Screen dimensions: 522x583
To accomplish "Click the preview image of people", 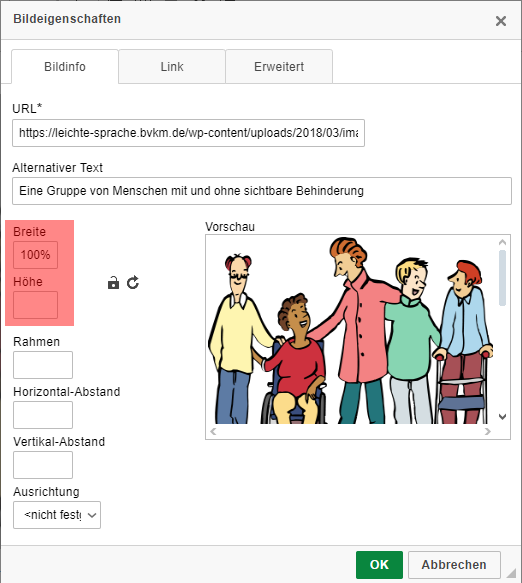I will (351, 331).
